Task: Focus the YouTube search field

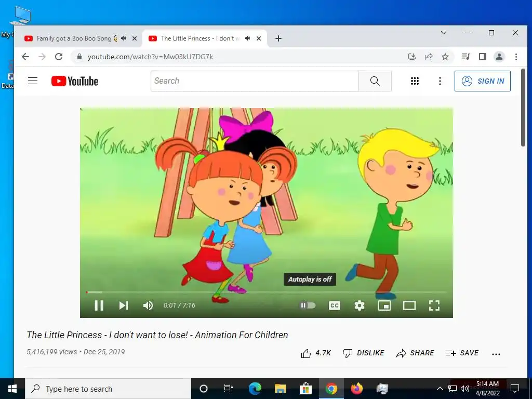Action: point(255,81)
